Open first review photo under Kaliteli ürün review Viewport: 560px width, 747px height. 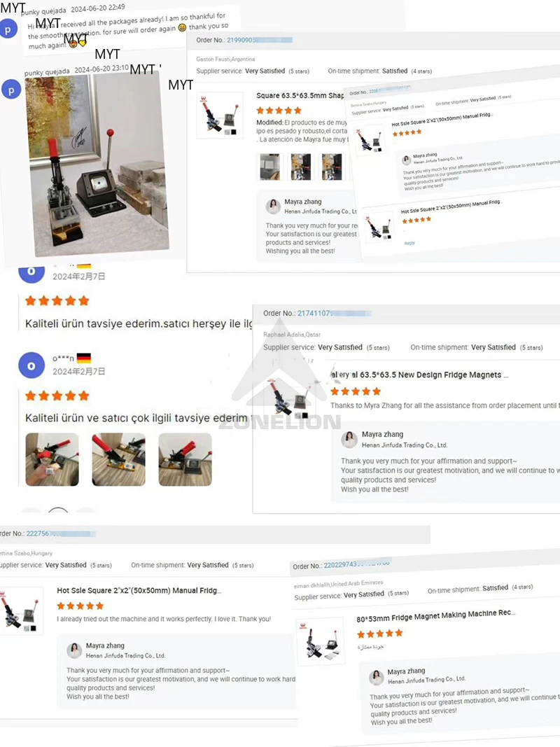pyautogui.click(x=52, y=459)
